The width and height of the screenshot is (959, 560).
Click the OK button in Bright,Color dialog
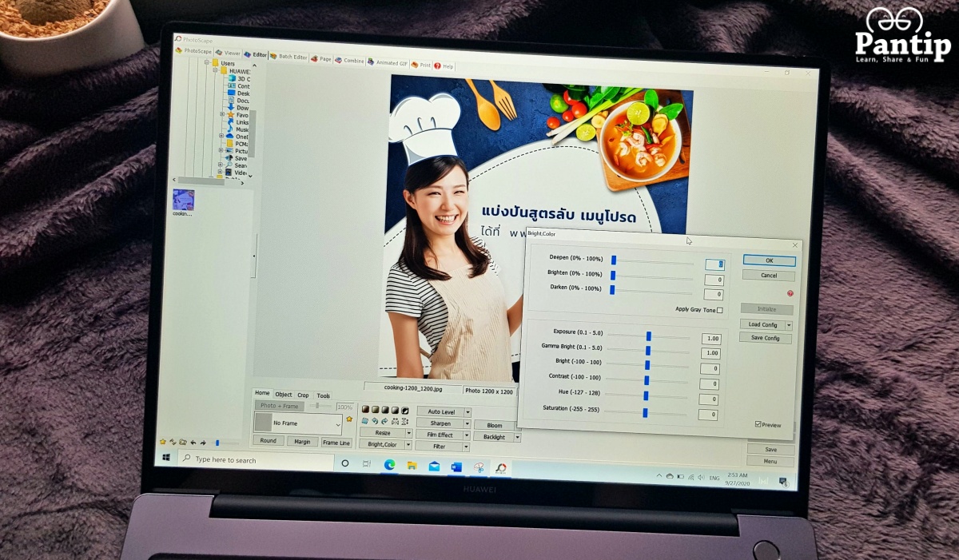[x=769, y=260]
